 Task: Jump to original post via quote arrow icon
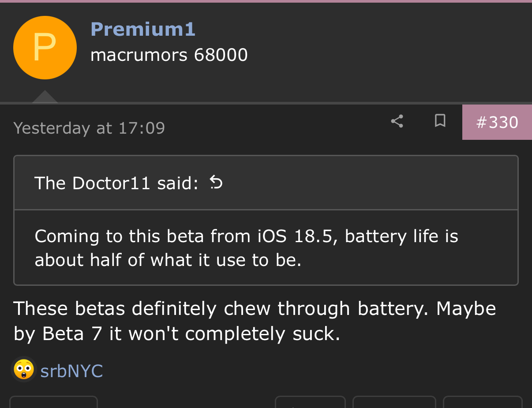click(x=216, y=182)
